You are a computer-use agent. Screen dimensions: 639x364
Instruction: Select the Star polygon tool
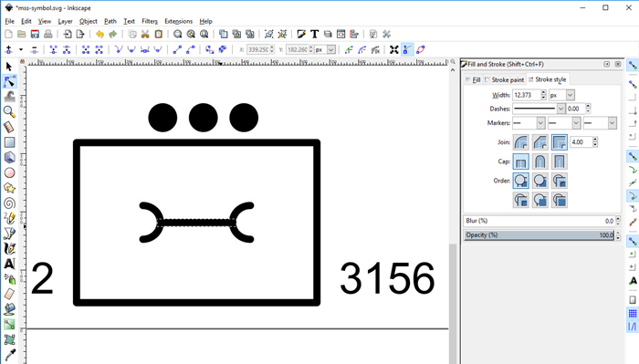[9, 188]
